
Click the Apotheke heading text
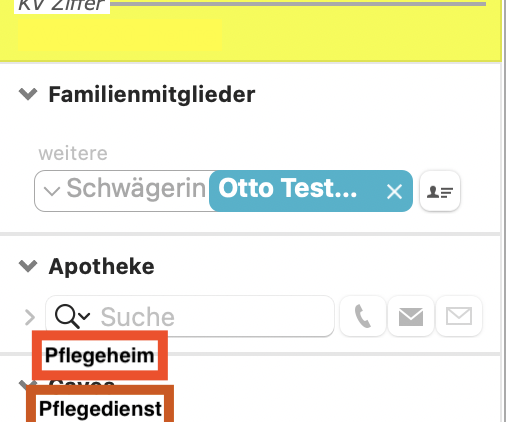pos(102,267)
